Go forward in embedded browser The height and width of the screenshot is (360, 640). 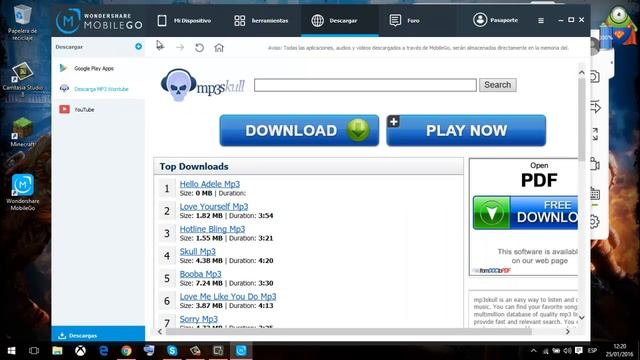180,48
